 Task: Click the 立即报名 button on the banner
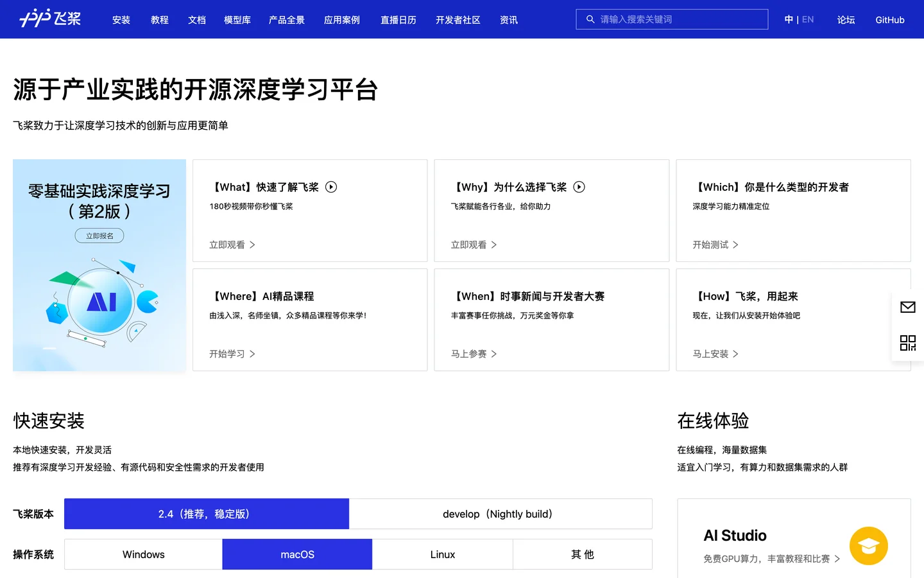pos(99,236)
